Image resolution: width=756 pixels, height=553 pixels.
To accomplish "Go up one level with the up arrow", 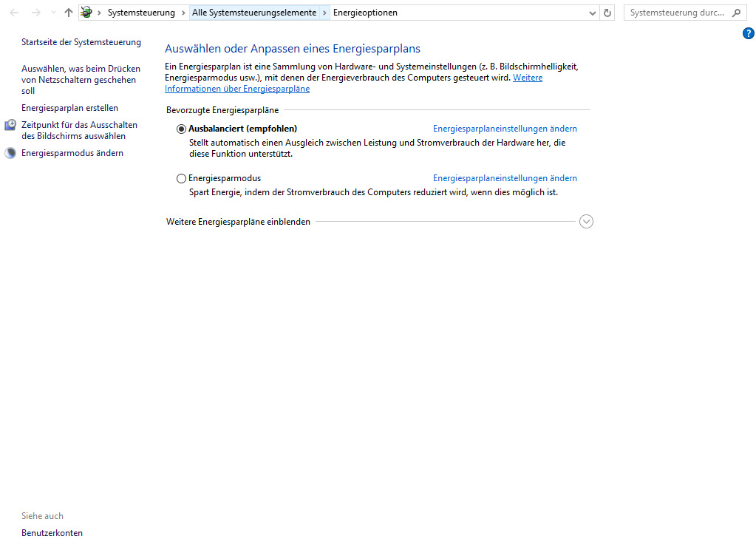I will [x=69, y=13].
